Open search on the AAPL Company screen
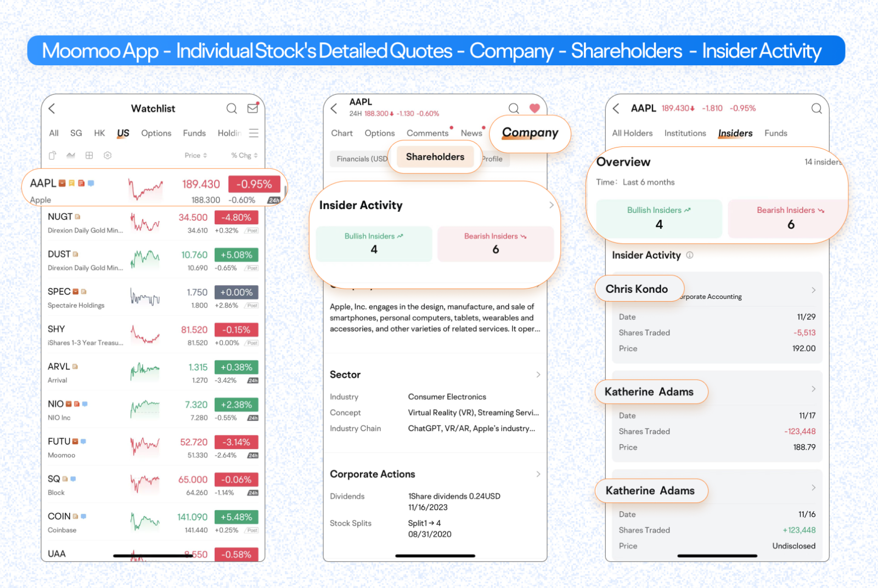Image resolution: width=878 pixels, height=588 pixels. point(514,109)
